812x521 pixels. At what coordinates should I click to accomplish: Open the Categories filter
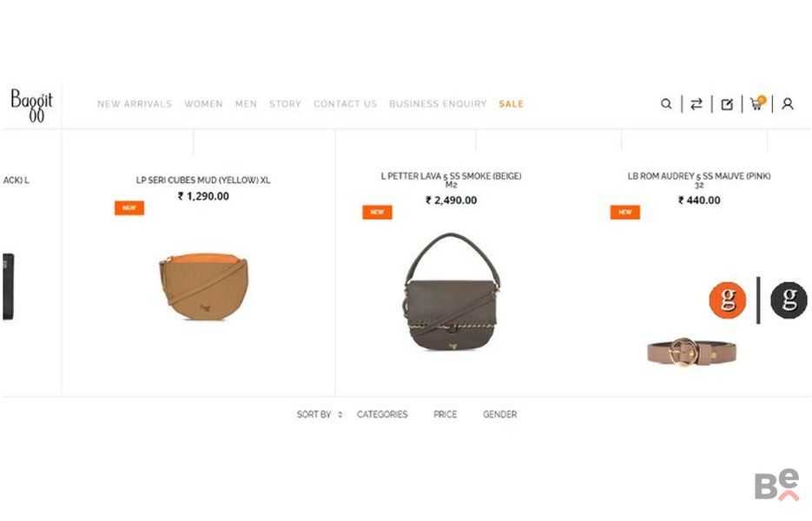[x=382, y=414]
